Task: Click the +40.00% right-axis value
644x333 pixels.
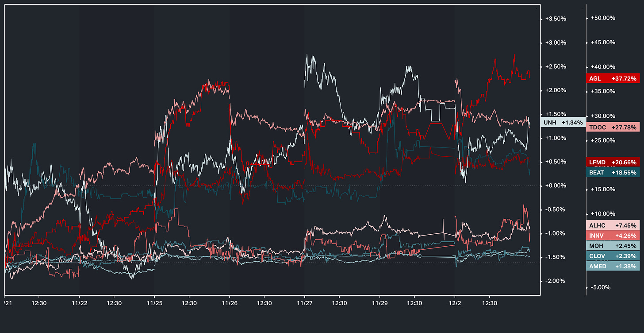Action: (603, 67)
